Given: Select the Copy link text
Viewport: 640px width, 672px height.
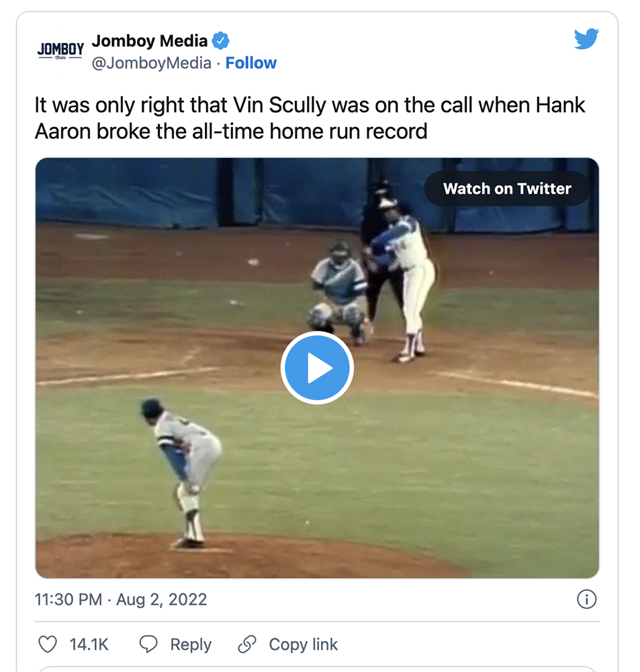Looking at the screenshot, I should point(303,645).
